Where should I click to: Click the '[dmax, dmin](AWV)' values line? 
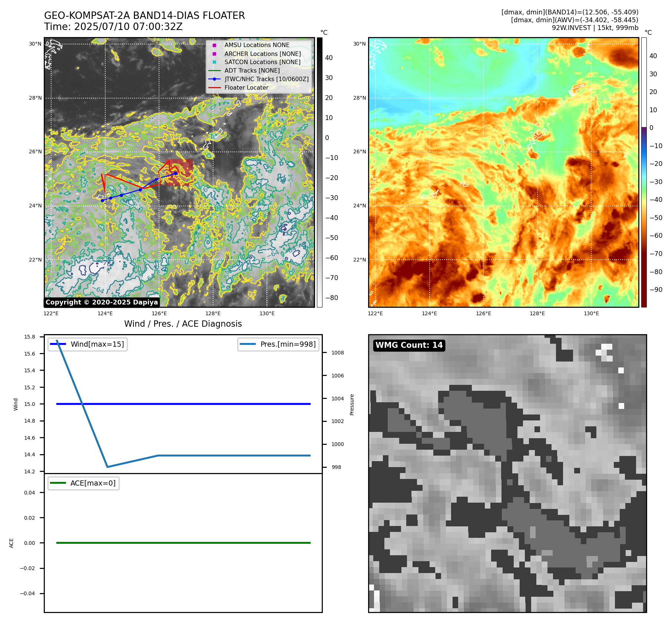575,20
